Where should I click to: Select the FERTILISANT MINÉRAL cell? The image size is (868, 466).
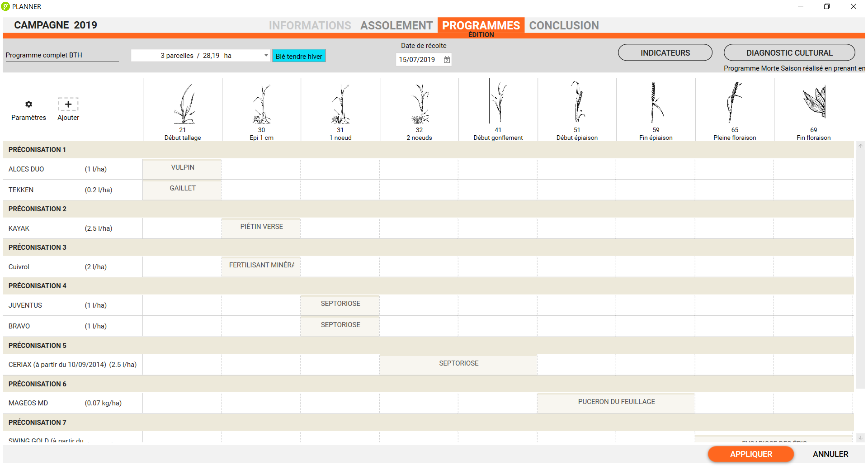tap(261, 266)
